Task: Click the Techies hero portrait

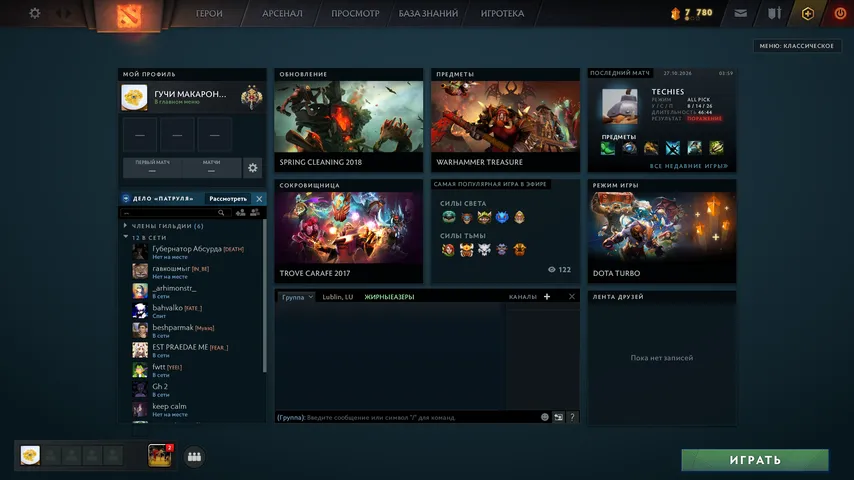Action: [x=620, y=106]
